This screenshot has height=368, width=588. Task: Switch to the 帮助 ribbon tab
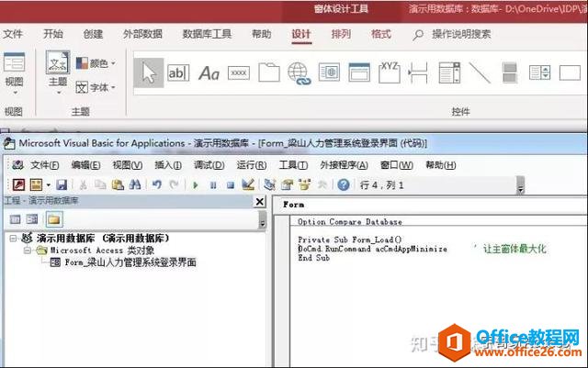pos(261,34)
